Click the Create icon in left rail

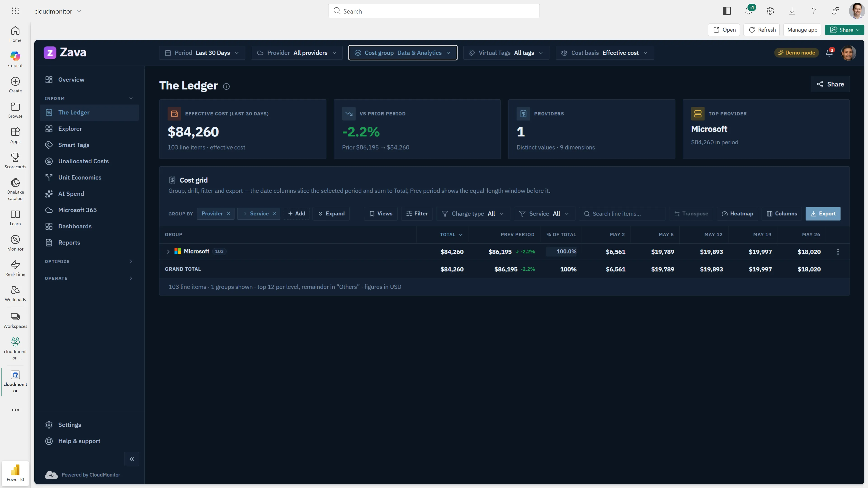pyautogui.click(x=15, y=85)
